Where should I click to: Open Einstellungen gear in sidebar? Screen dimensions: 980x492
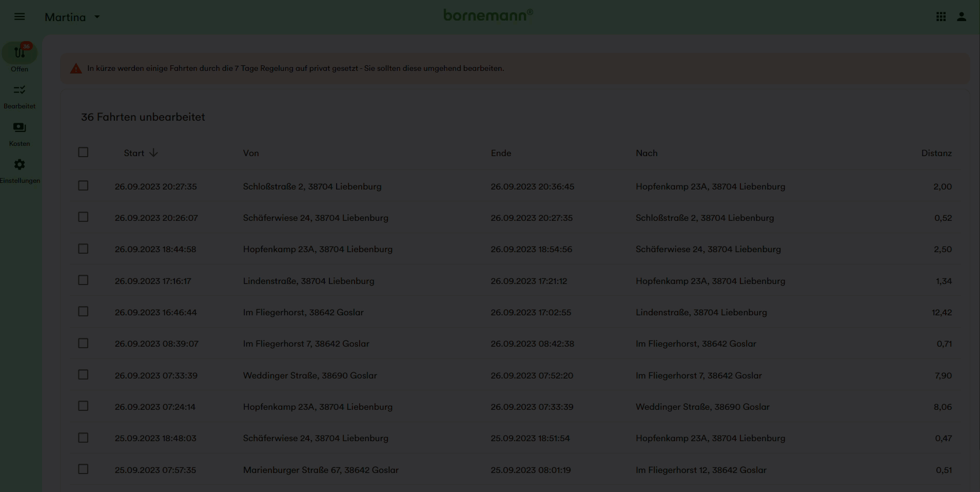[19, 171]
